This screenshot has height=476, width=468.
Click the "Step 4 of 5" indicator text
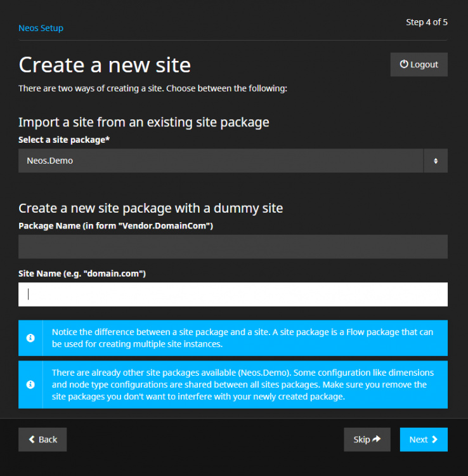[427, 22]
